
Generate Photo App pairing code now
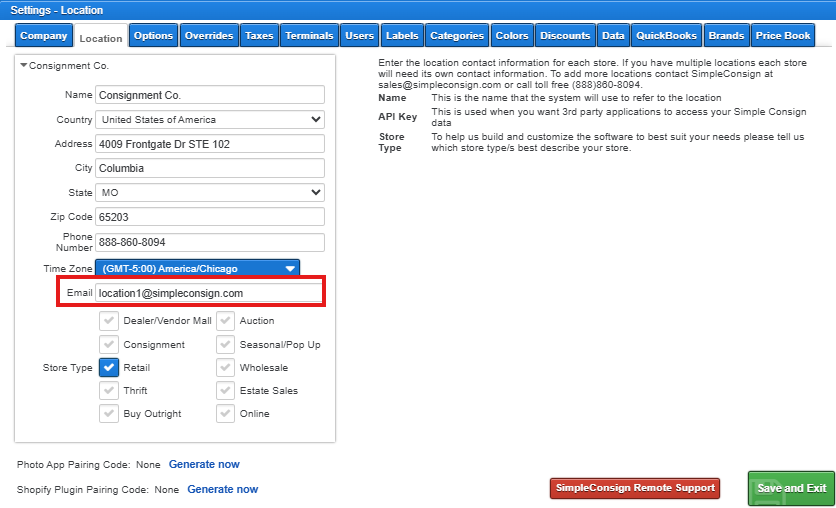[x=204, y=464]
